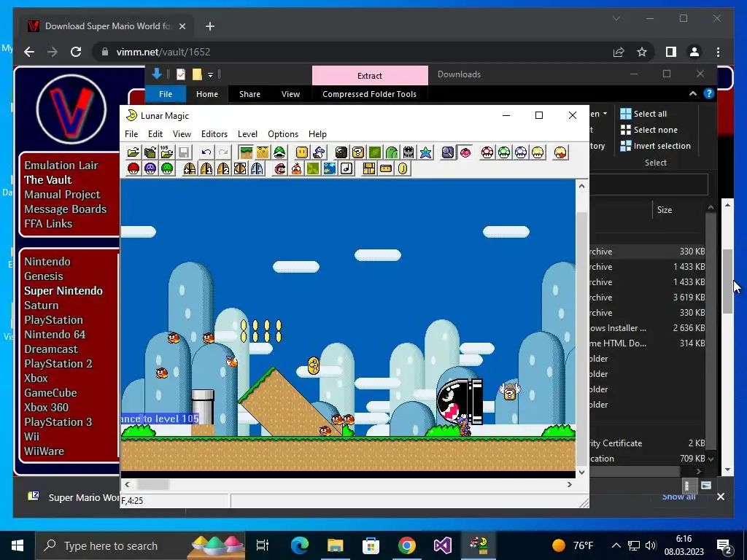Click Select all in File Explorer
Image resolution: width=747 pixels, height=560 pixels.
point(643,114)
